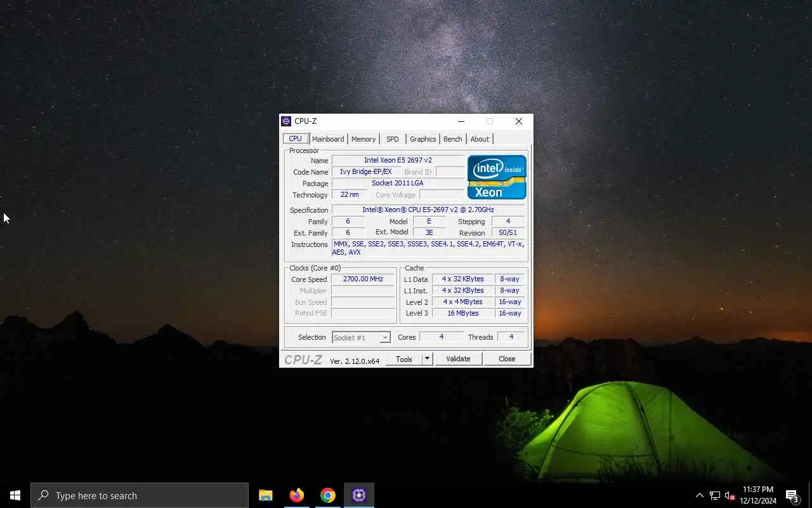Click the Level 3 16-way associativity value
This screenshot has height=508, width=812.
509,313
